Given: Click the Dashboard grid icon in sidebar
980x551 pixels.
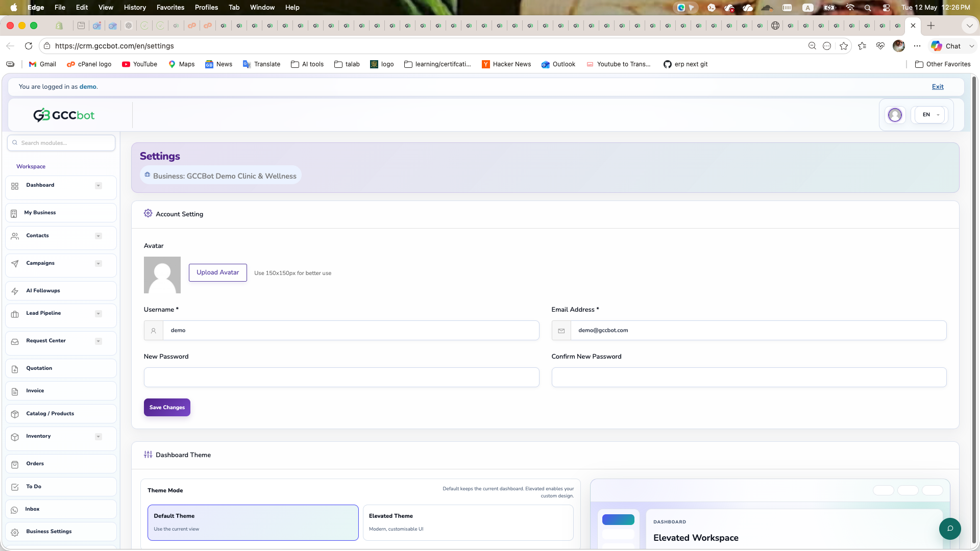Looking at the screenshot, I should [x=15, y=186].
